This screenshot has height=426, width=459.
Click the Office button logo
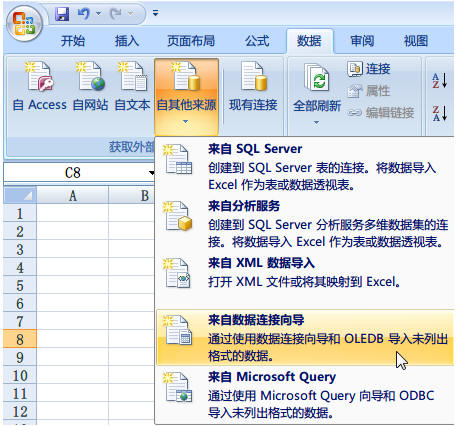tap(24, 24)
